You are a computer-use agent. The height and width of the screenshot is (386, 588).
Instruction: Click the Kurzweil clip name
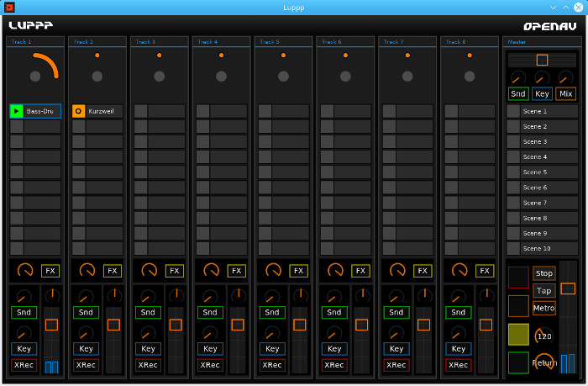click(x=102, y=111)
